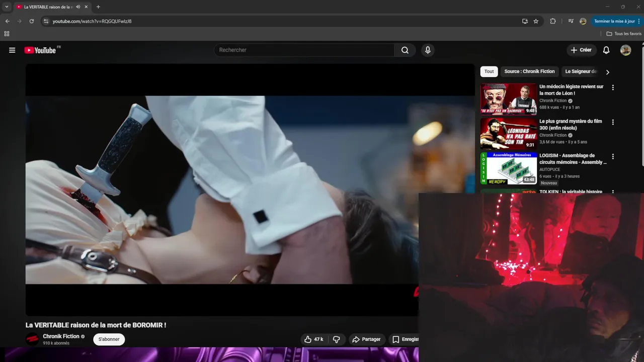The image size is (644, 362).
Task: Reload the page with the refresh icon
Action: pyautogui.click(x=31, y=21)
